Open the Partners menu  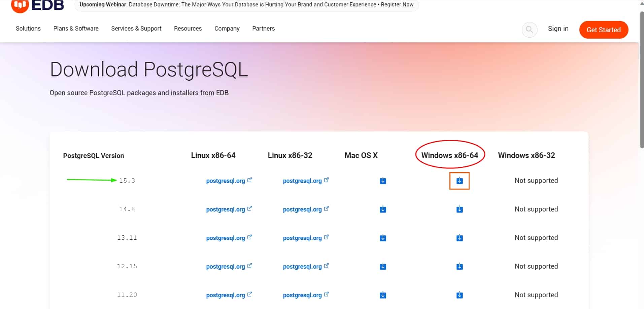point(263,29)
